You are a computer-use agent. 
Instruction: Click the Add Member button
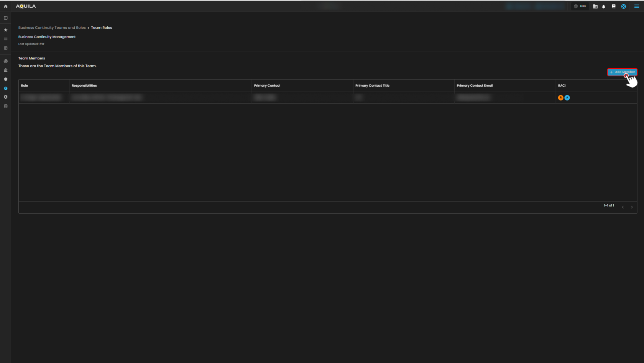click(x=622, y=72)
